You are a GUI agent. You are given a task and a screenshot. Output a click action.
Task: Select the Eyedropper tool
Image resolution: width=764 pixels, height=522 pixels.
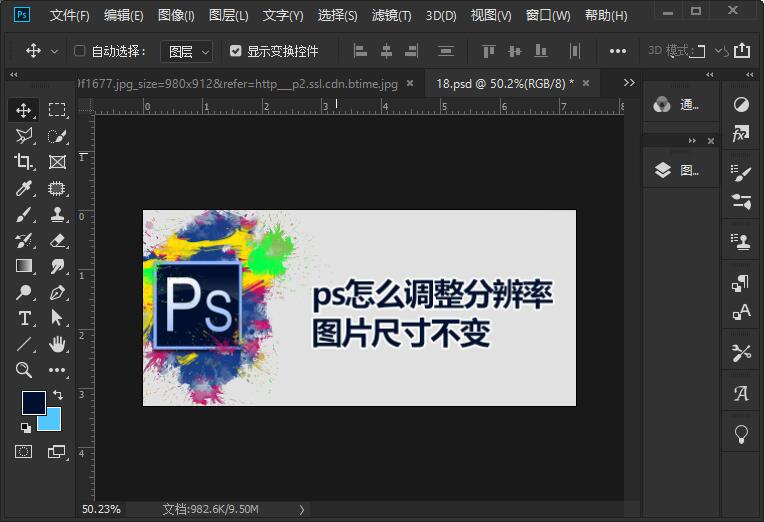coord(23,188)
